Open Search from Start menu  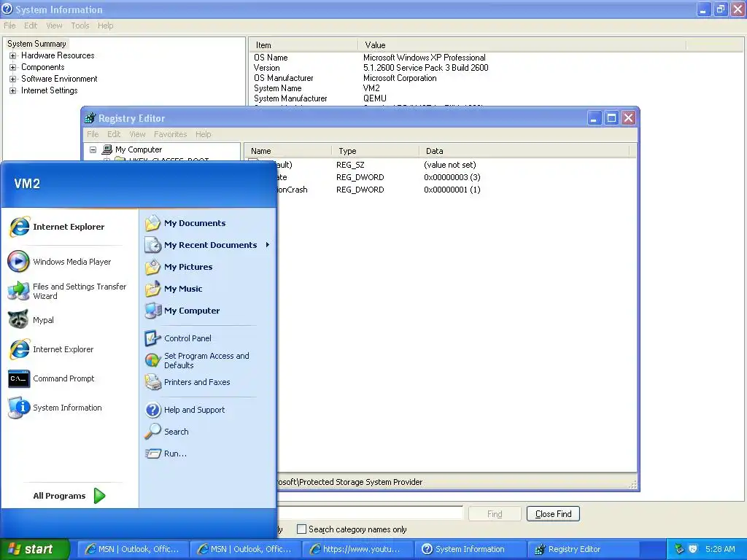pyautogui.click(x=167, y=432)
